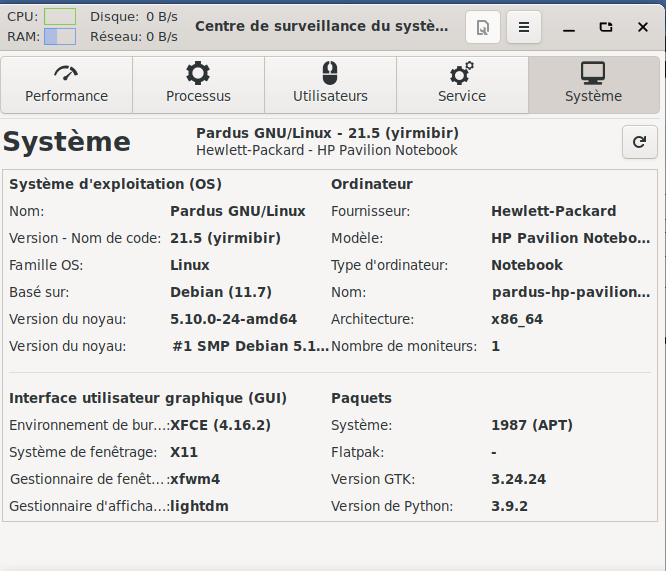Click the version value '21.5 (yirmibir)'

(226, 238)
